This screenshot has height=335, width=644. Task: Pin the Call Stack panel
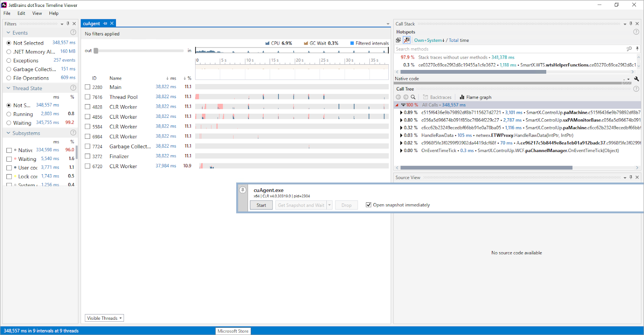coord(631,24)
